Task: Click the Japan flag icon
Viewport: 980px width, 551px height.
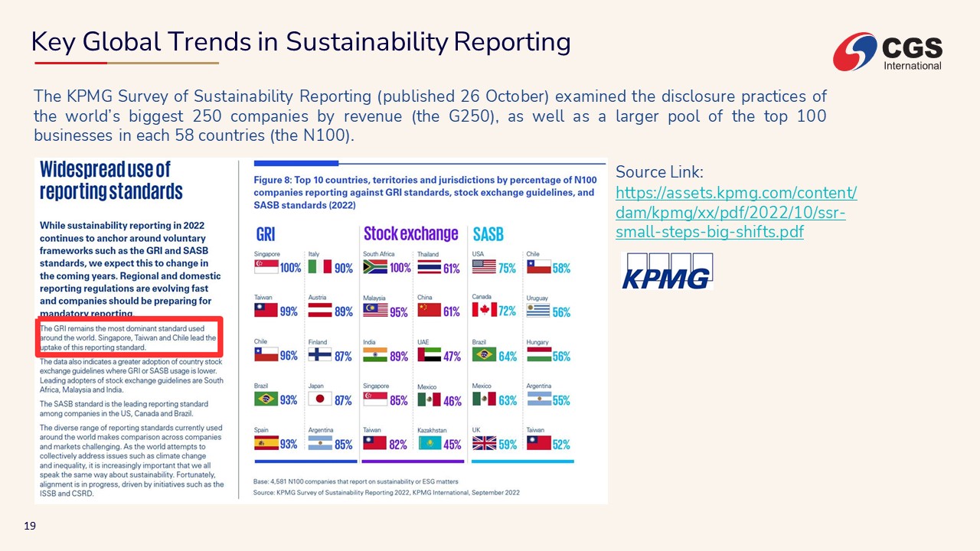Action: point(319,399)
